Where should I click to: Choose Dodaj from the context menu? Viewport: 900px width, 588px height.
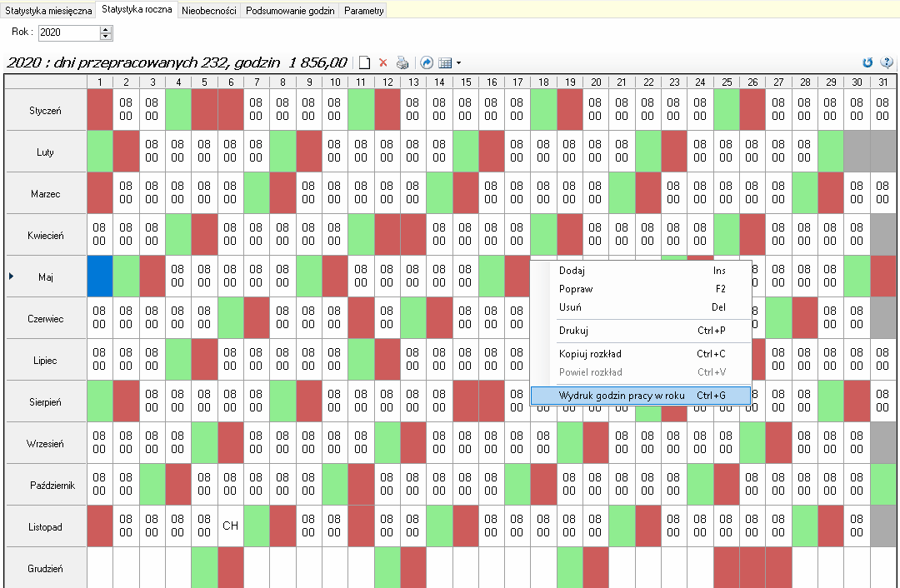(641, 271)
